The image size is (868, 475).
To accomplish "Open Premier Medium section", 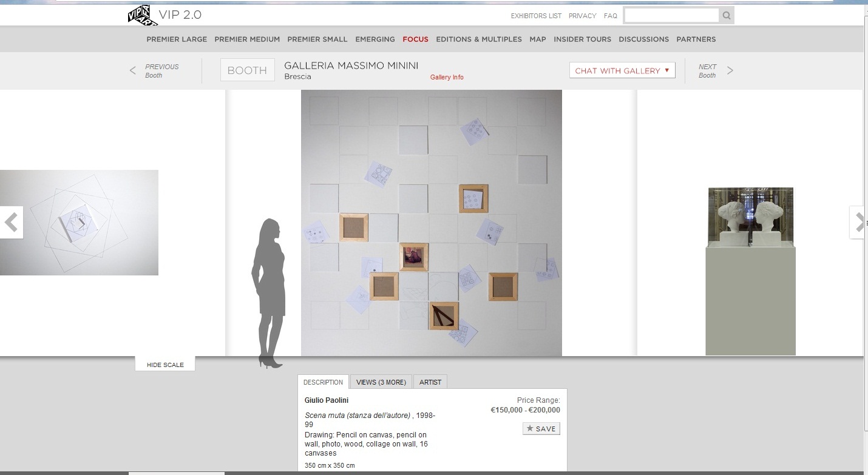I will pos(247,39).
